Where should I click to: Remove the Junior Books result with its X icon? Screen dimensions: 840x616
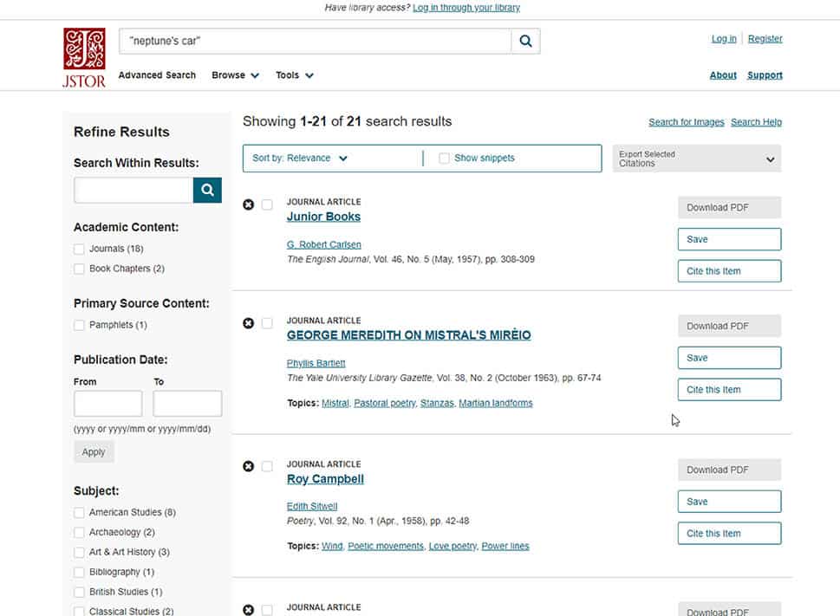[x=248, y=204]
